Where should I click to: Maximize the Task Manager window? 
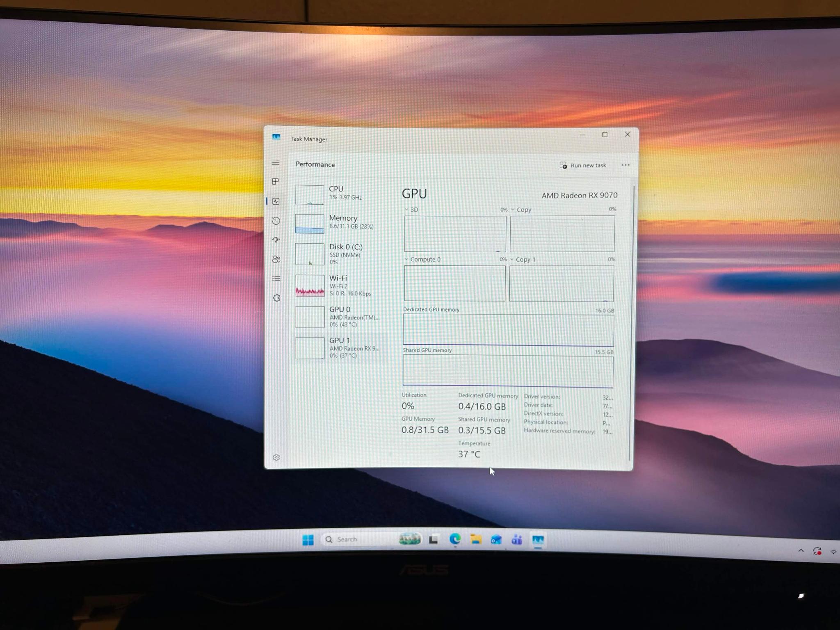[x=605, y=135]
